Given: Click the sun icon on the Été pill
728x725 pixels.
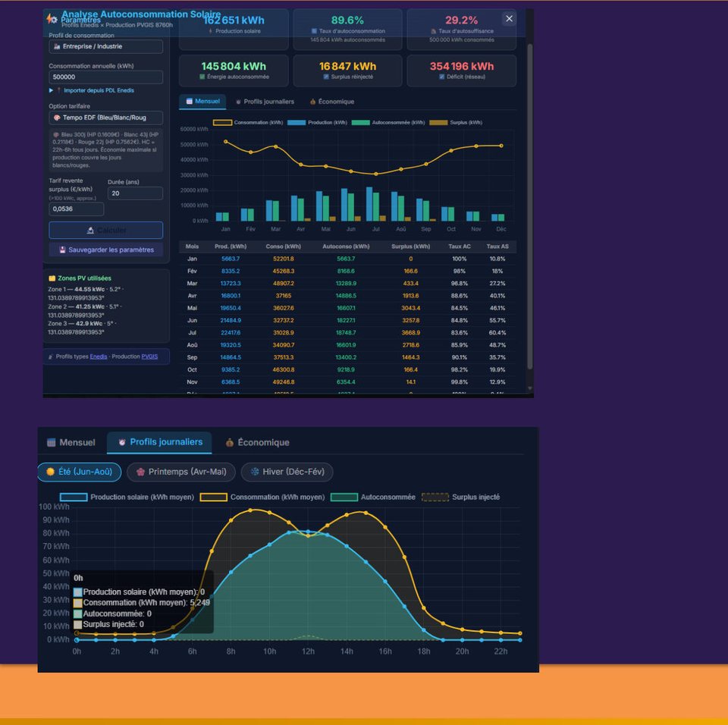Looking at the screenshot, I should click(x=50, y=472).
